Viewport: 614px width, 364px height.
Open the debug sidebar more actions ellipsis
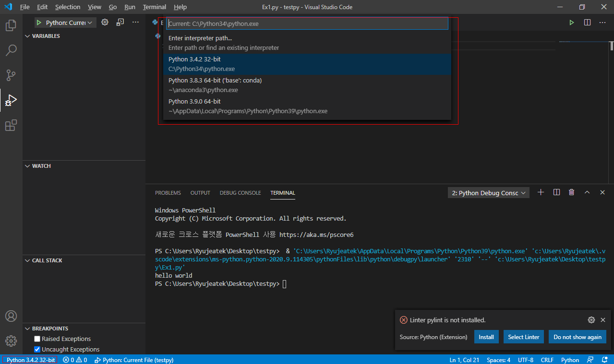pos(135,23)
